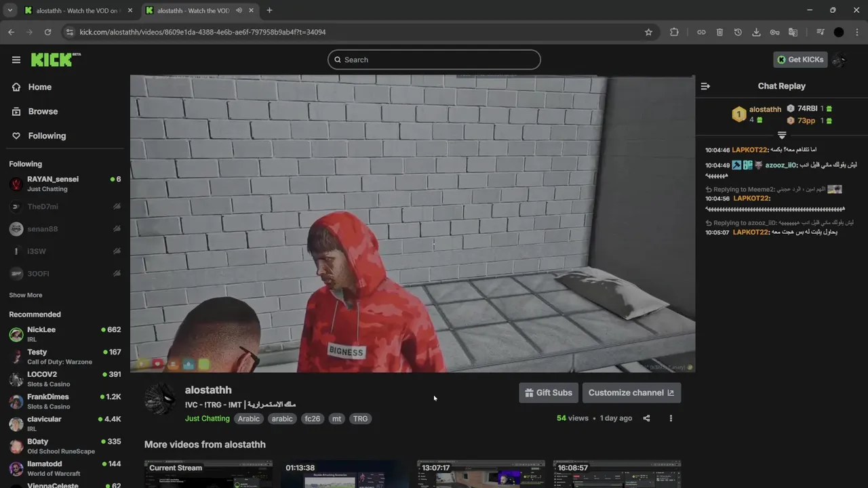Screen dimensions: 868x488
Task: Mute the second tab's audio icon
Action: (239, 10)
